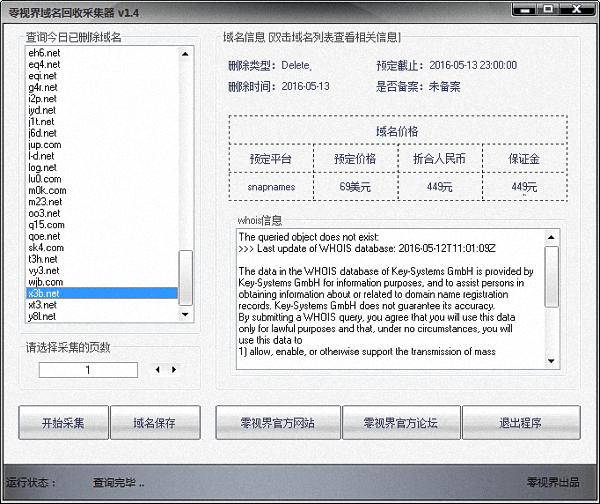The height and width of the screenshot is (504, 600).
Task: Open 零视界官方论坛 button
Action: [x=399, y=423]
